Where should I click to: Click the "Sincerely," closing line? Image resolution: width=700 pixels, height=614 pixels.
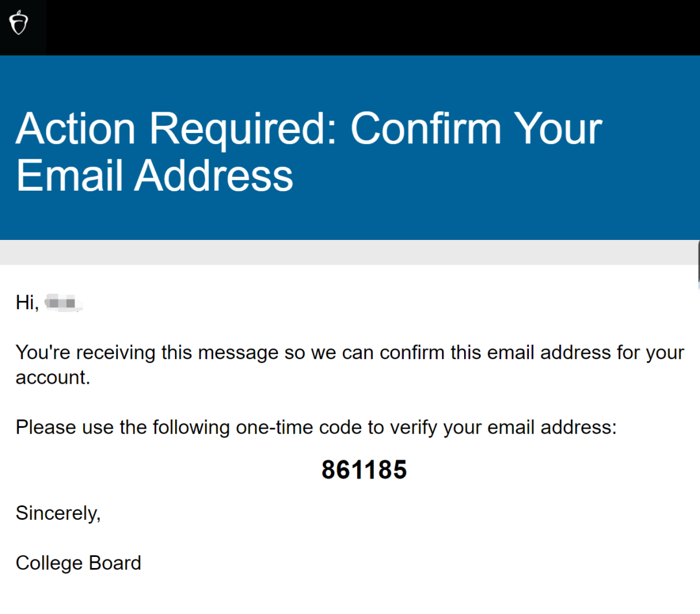pyautogui.click(x=58, y=514)
